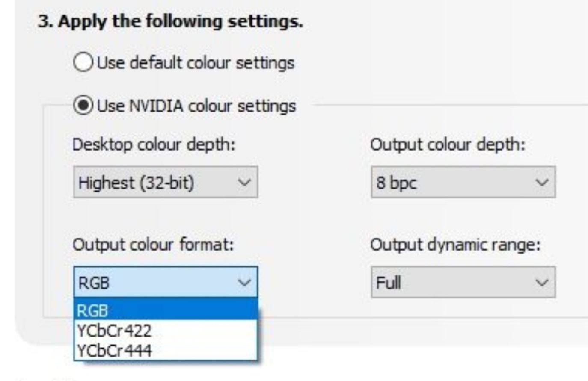Viewport: 588px width, 381px height.
Task: Open the 8 bpc output depth combo box
Action: 463,182
